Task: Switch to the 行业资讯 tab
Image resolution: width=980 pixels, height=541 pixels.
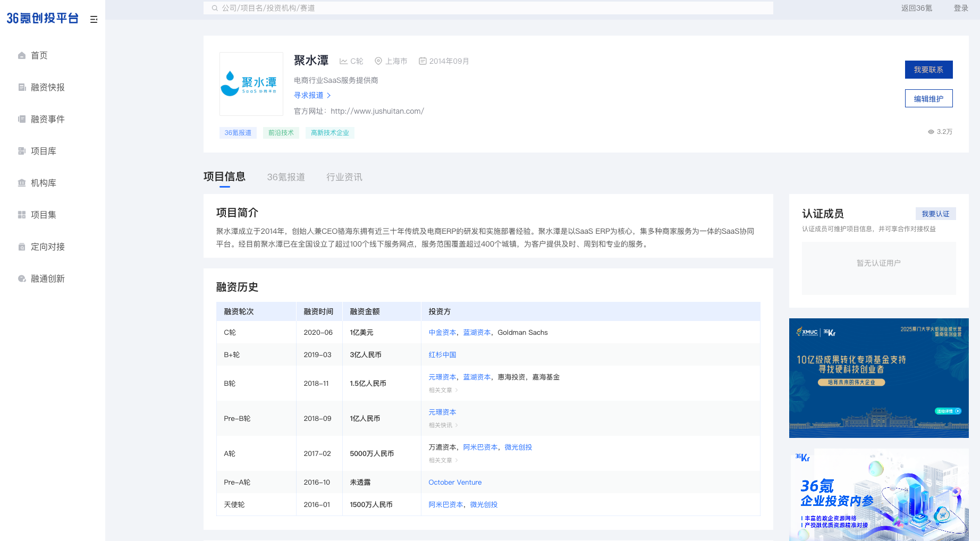Action: 344,177
